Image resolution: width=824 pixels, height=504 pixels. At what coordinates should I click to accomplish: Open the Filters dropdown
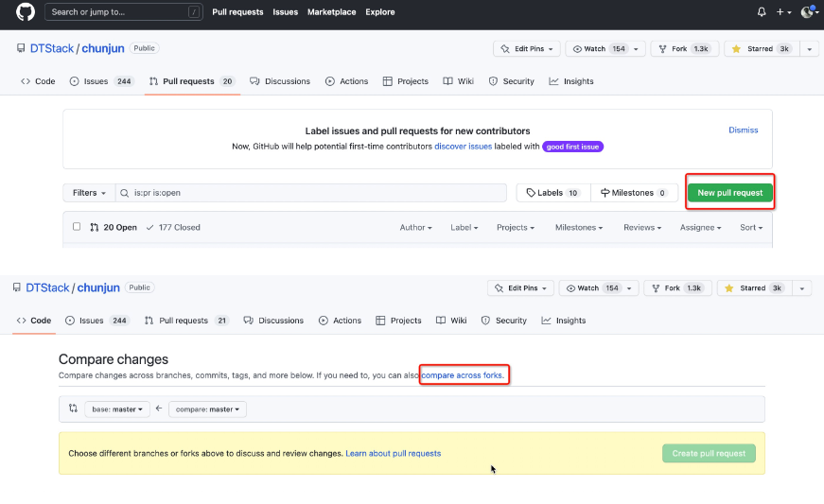89,193
